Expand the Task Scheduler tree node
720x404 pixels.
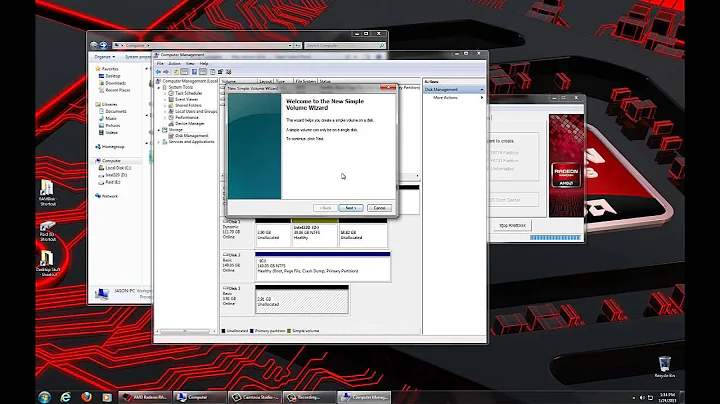pos(165,93)
